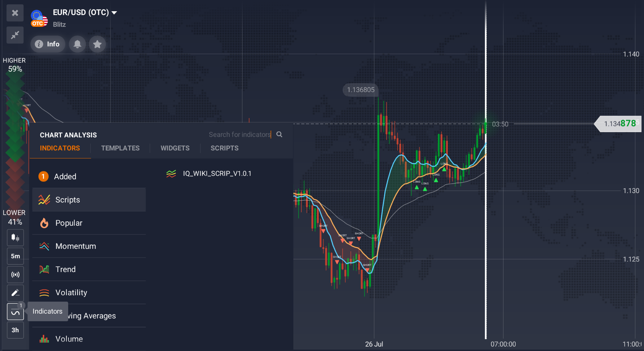Close the chart with the X button
The image size is (644, 351).
pos(15,13)
